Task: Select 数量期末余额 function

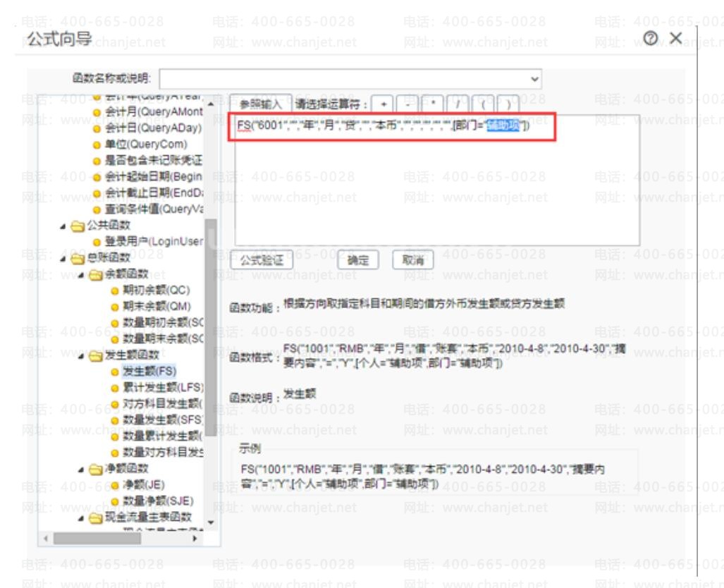Action: click(163, 339)
